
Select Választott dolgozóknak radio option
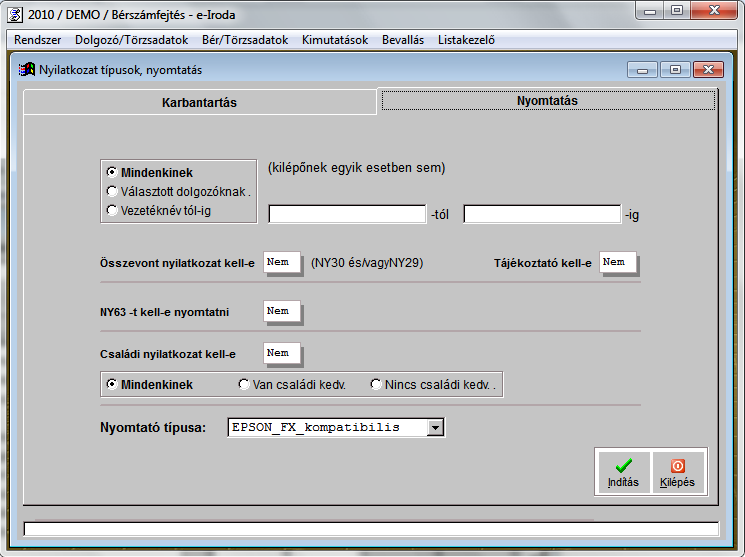tap(112, 191)
